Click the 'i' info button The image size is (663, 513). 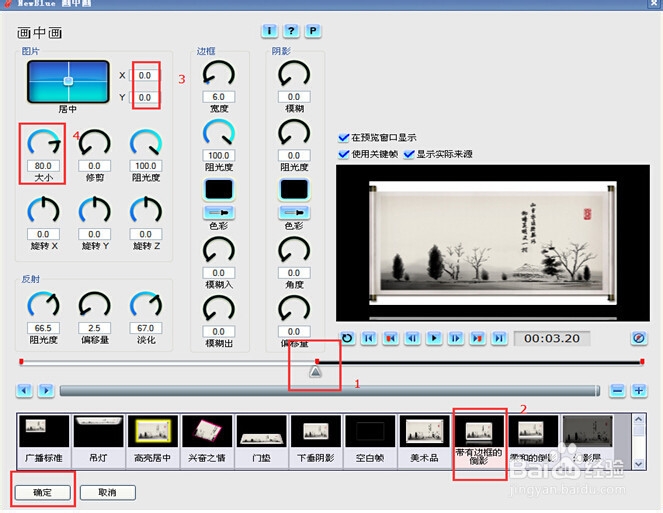click(269, 31)
